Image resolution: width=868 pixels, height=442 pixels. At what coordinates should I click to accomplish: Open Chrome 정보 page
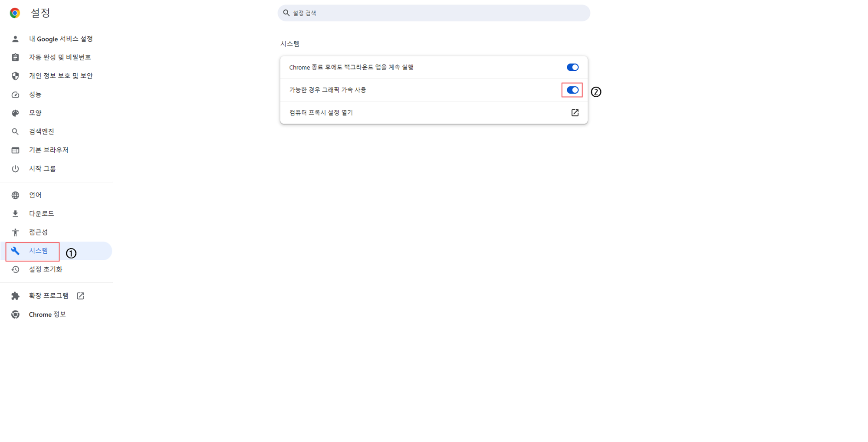pyautogui.click(x=47, y=314)
